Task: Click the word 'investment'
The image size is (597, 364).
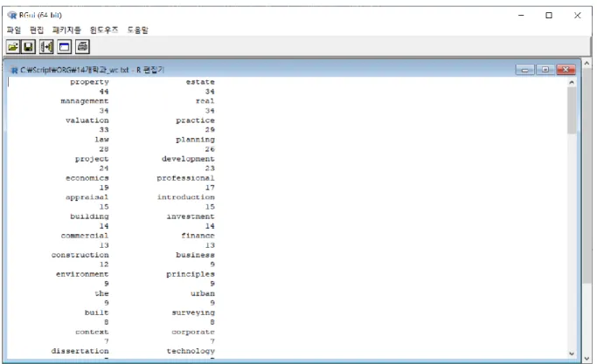Action: pyautogui.click(x=191, y=216)
